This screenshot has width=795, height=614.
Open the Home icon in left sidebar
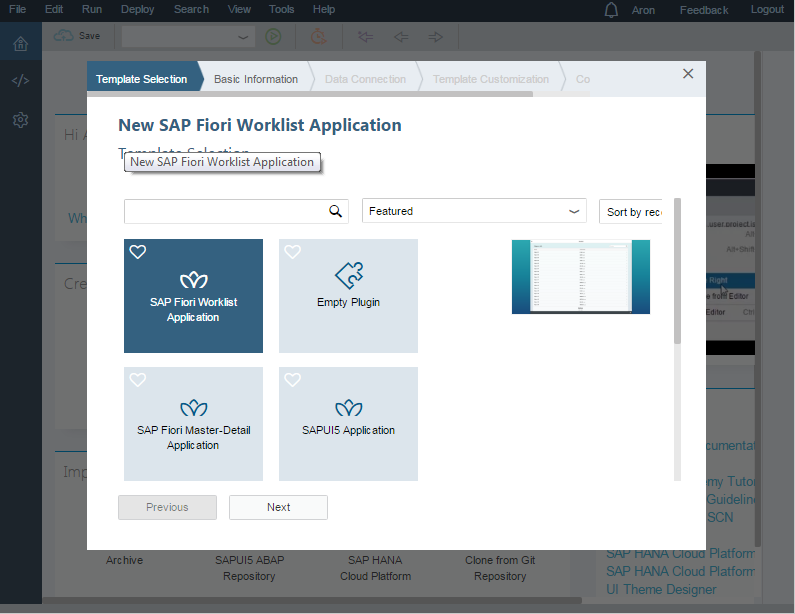tap(20, 44)
